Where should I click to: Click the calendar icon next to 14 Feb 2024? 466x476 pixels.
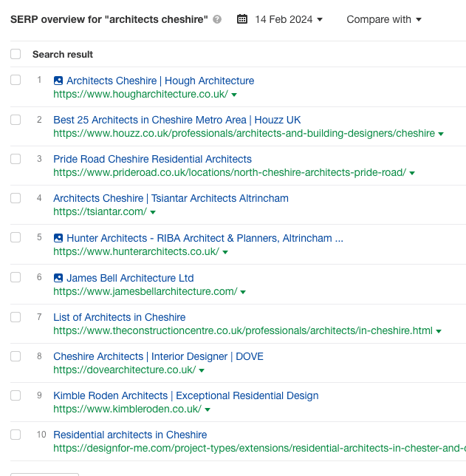(x=242, y=18)
